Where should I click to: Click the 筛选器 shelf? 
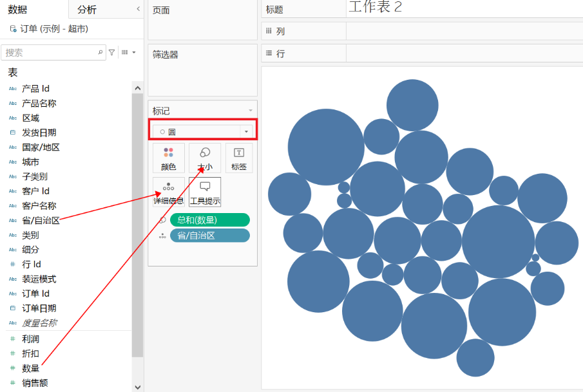coord(202,70)
